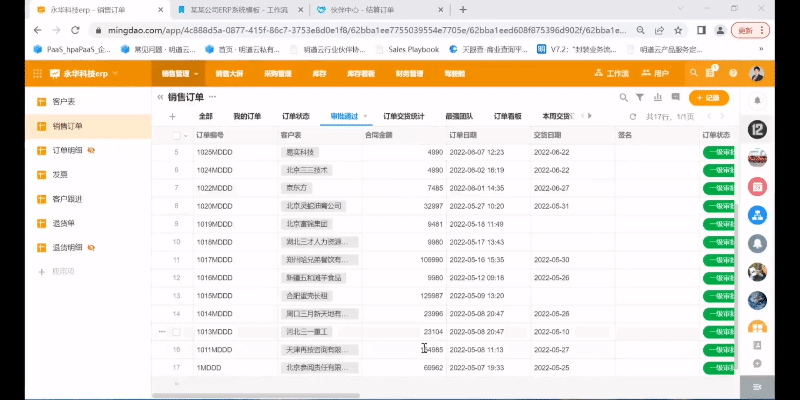Open the 库存看板 menu
800x400 pixels.
(x=361, y=73)
